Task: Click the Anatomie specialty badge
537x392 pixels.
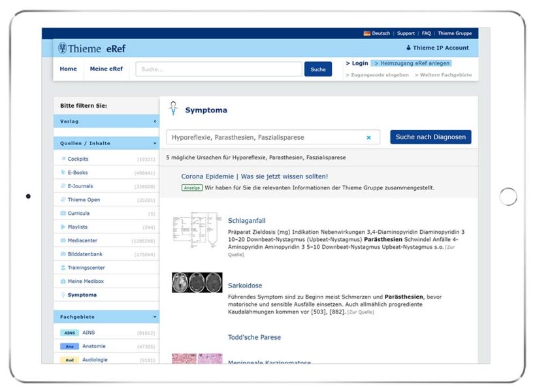Action: tap(69, 346)
